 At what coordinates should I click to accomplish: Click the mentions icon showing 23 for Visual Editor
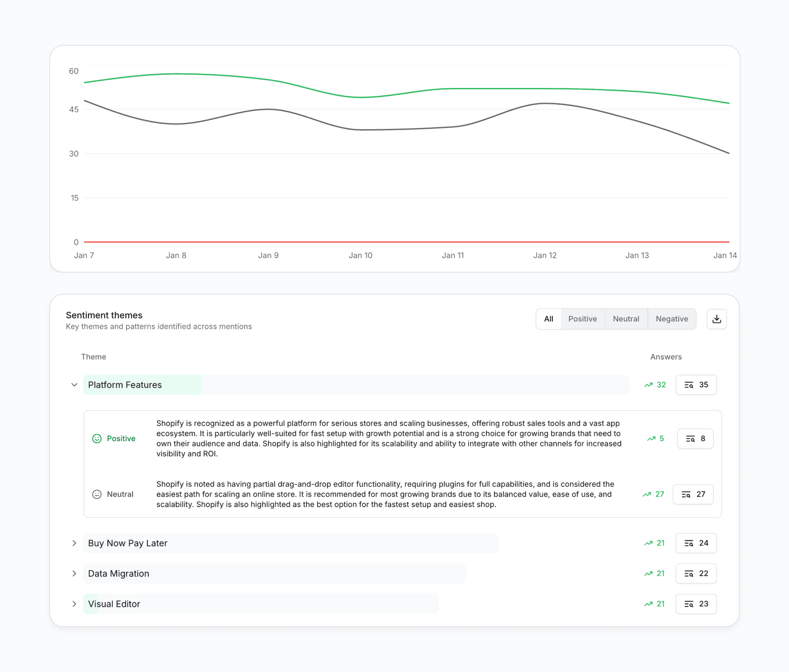696,604
